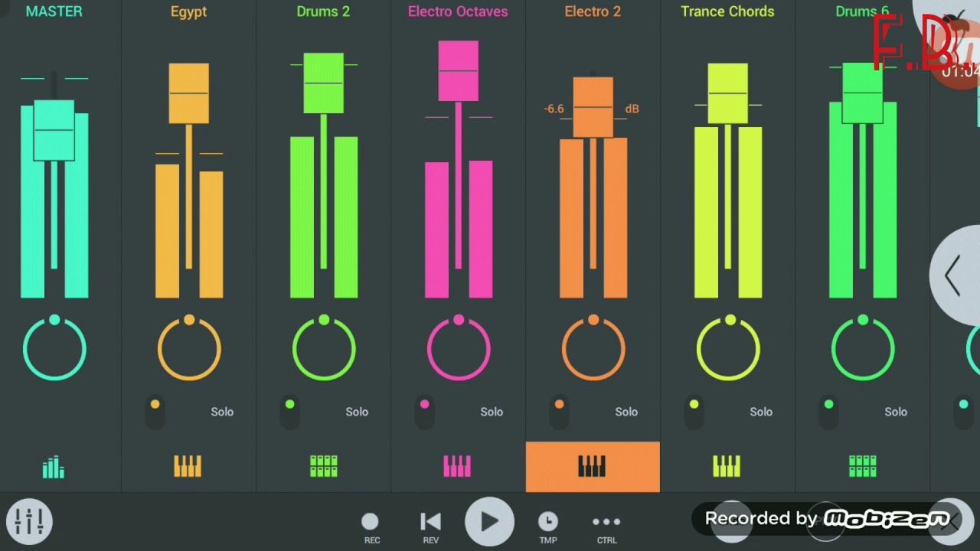The image size is (980, 551).
Task: Select the Trance Chords channel header
Action: pyautogui.click(x=727, y=11)
